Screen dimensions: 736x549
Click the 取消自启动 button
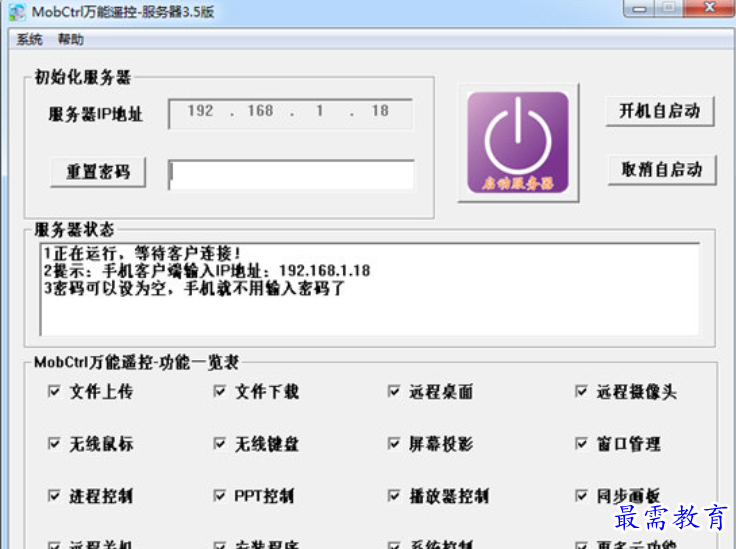tap(662, 169)
